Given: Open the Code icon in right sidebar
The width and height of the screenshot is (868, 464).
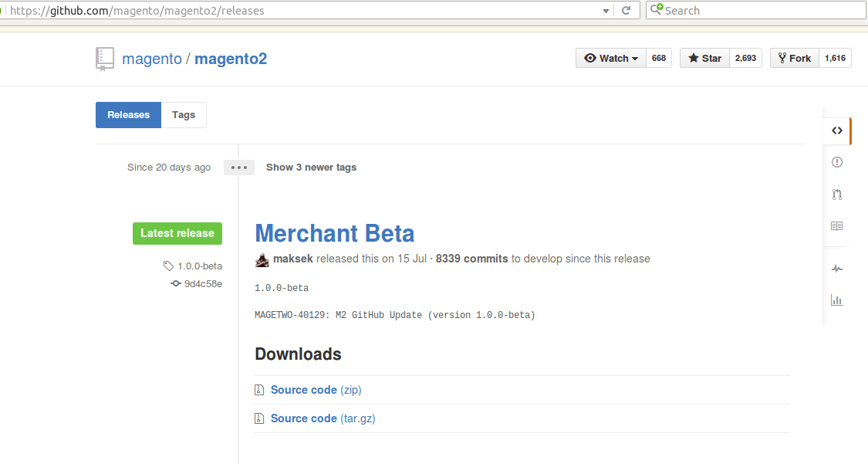Looking at the screenshot, I should point(836,130).
